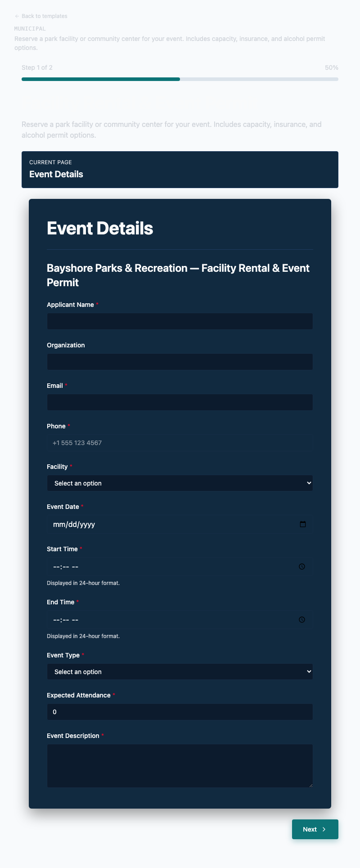The height and width of the screenshot is (868, 360).
Task: Click inside the Email input field
Action: (180, 402)
